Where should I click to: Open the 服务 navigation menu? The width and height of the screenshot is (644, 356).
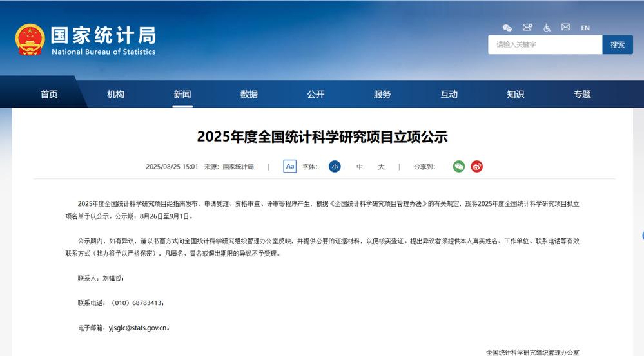[382, 95]
